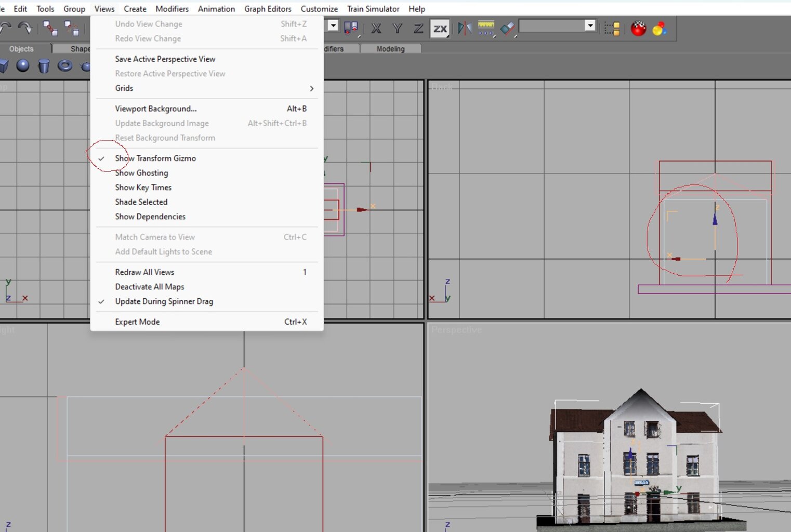Image resolution: width=791 pixels, height=532 pixels.
Task: Restrict to Z axis constraint
Action: click(418, 29)
